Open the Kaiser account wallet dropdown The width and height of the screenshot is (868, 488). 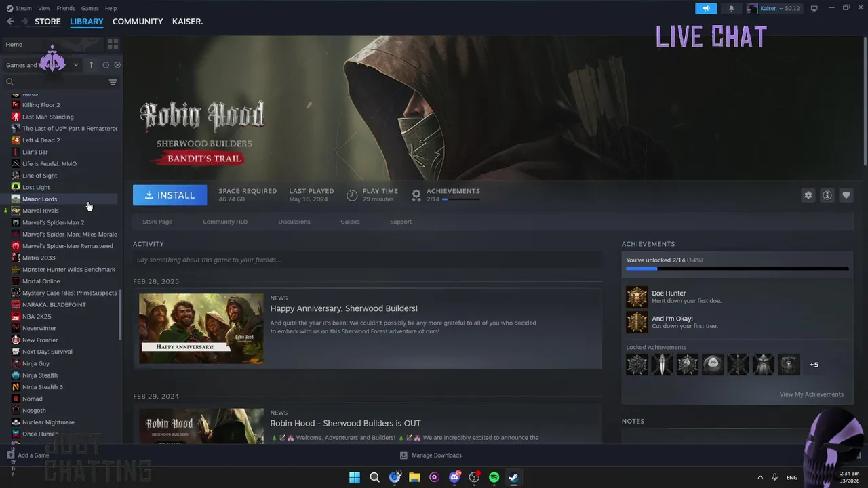coord(780,8)
